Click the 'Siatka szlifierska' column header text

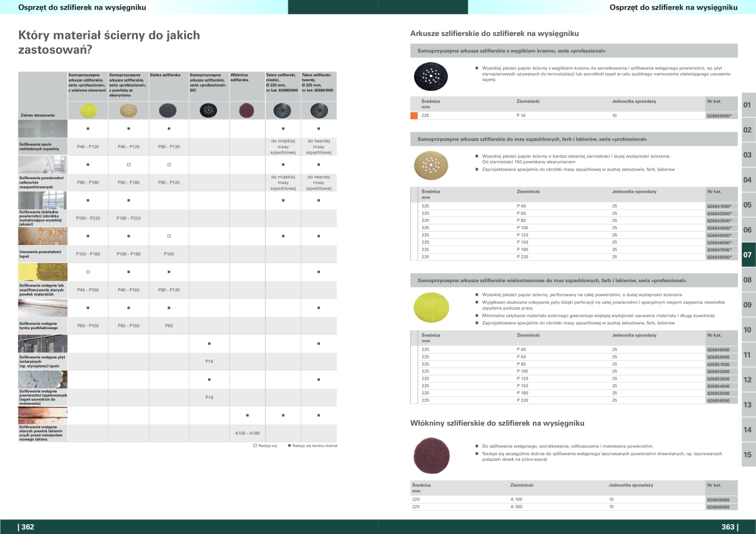165,74
